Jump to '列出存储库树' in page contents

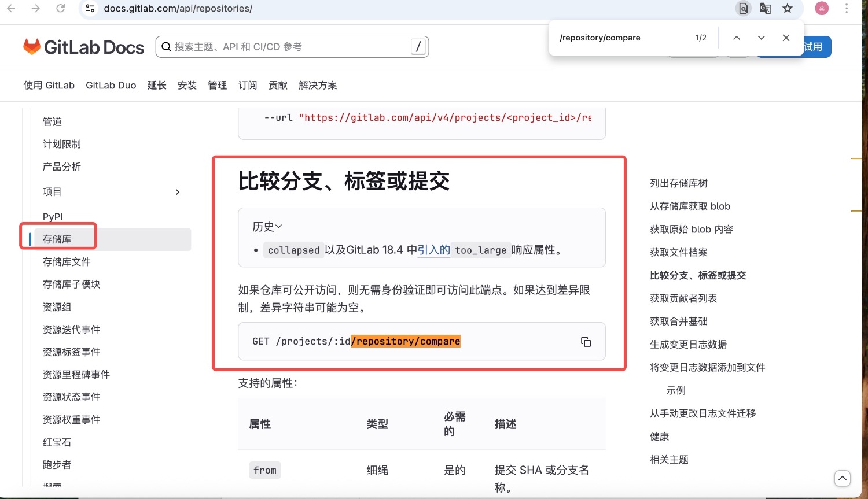(679, 183)
